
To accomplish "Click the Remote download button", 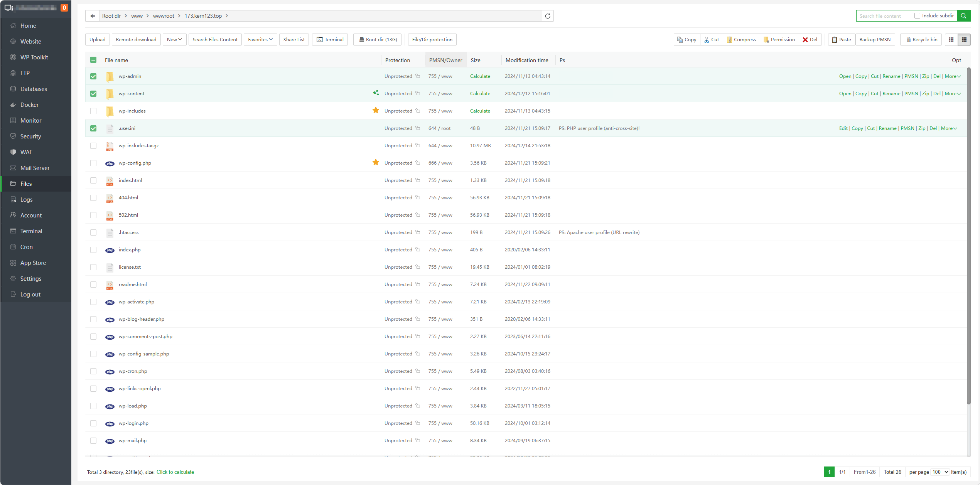I will coord(136,40).
